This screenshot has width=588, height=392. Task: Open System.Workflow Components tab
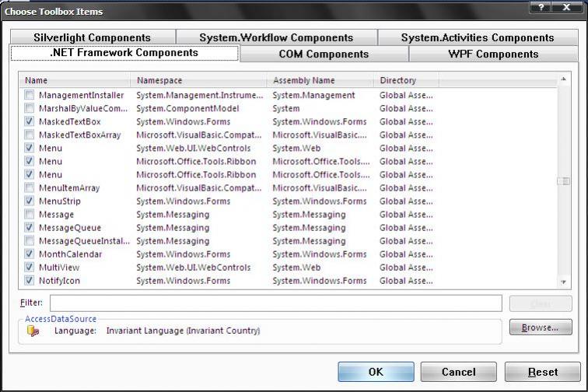coord(276,37)
